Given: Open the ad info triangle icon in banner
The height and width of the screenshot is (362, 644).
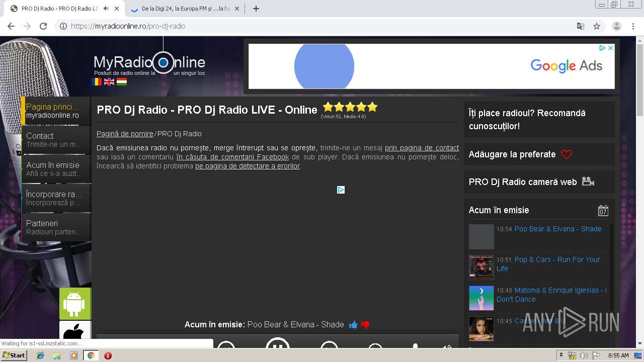Looking at the screenshot, I should click(x=602, y=48).
